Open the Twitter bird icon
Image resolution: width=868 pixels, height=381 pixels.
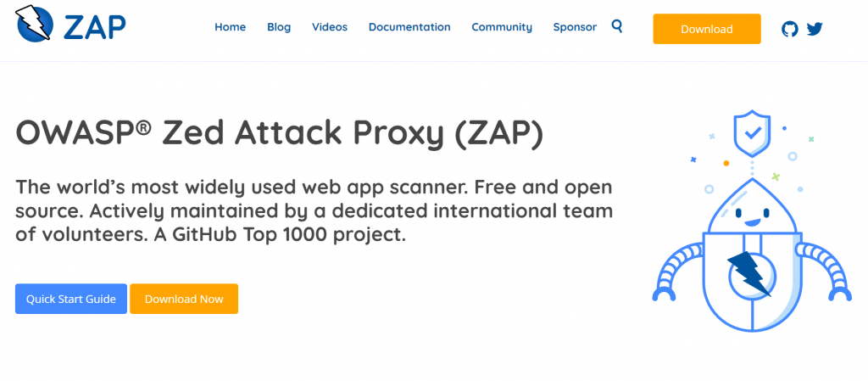click(x=815, y=29)
